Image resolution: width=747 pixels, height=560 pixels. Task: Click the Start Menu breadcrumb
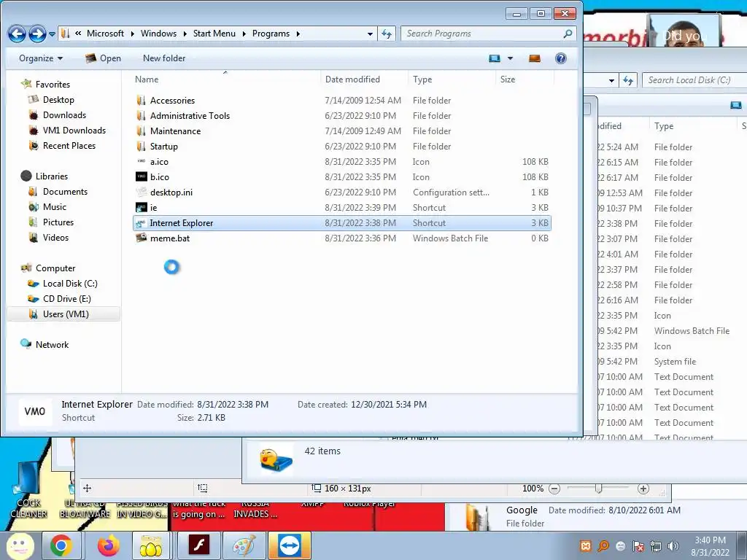[214, 34]
